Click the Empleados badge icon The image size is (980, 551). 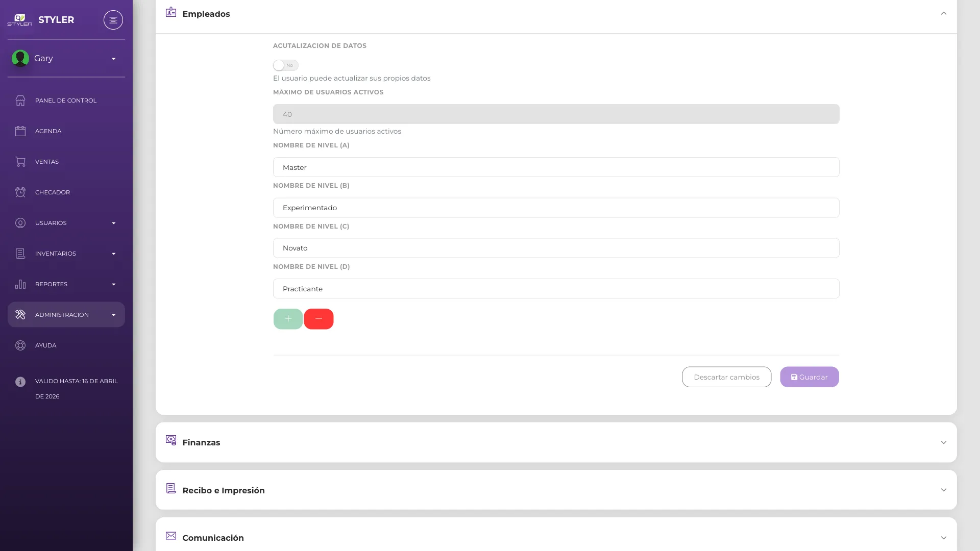pos(171,12)
